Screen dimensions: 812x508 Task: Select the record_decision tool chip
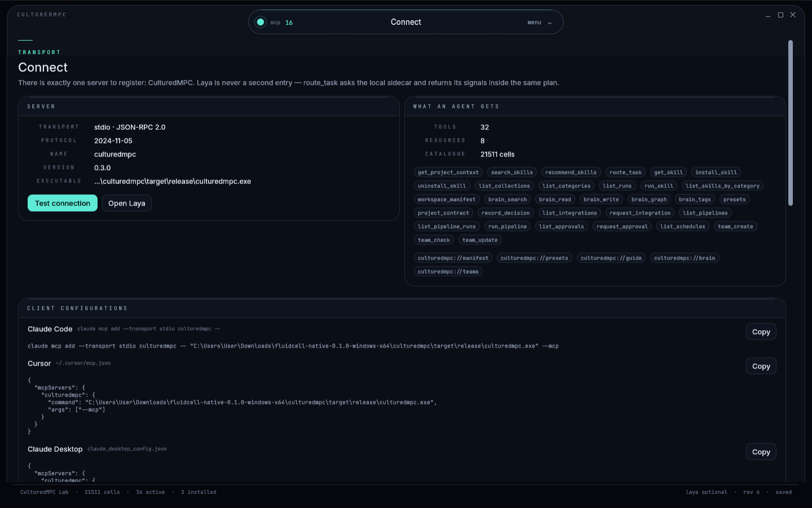(x=506, y=213)
